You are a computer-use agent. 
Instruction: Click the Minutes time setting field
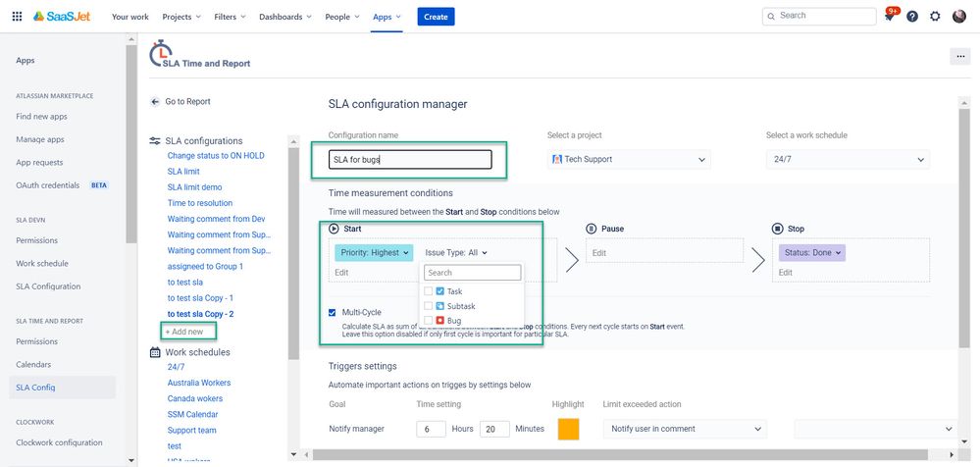click(495, 429)
